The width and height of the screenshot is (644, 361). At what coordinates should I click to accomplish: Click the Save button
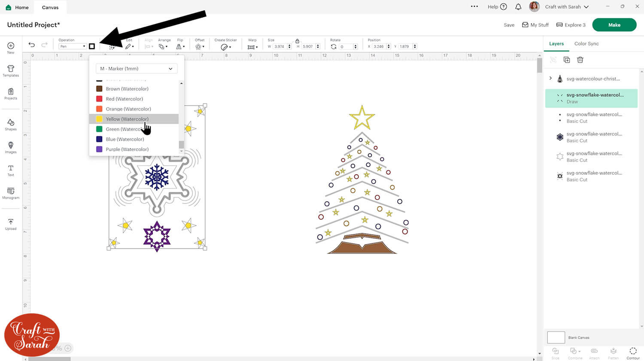tap(509, 25)
